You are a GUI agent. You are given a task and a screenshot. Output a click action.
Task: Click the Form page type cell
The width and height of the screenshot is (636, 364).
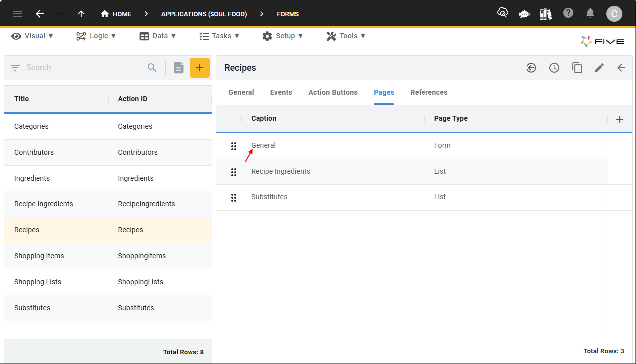[442, 145]
